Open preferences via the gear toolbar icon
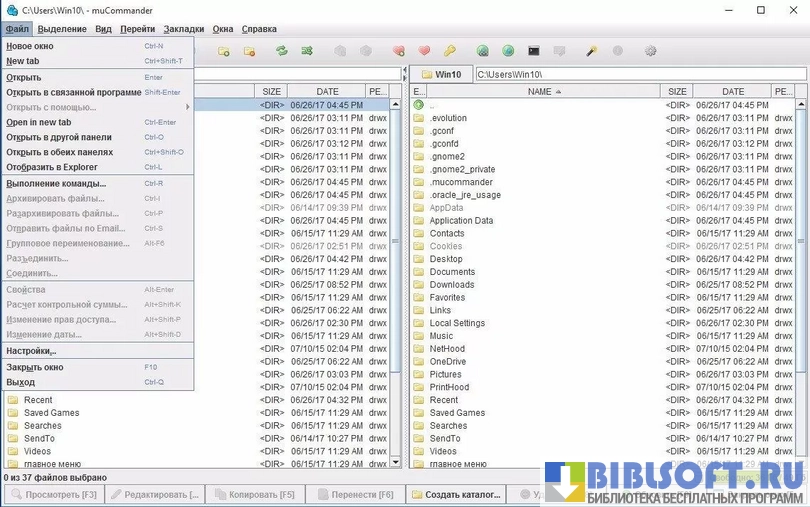The height and width of the screenshot is (507, 810). (x=651, y=50)
